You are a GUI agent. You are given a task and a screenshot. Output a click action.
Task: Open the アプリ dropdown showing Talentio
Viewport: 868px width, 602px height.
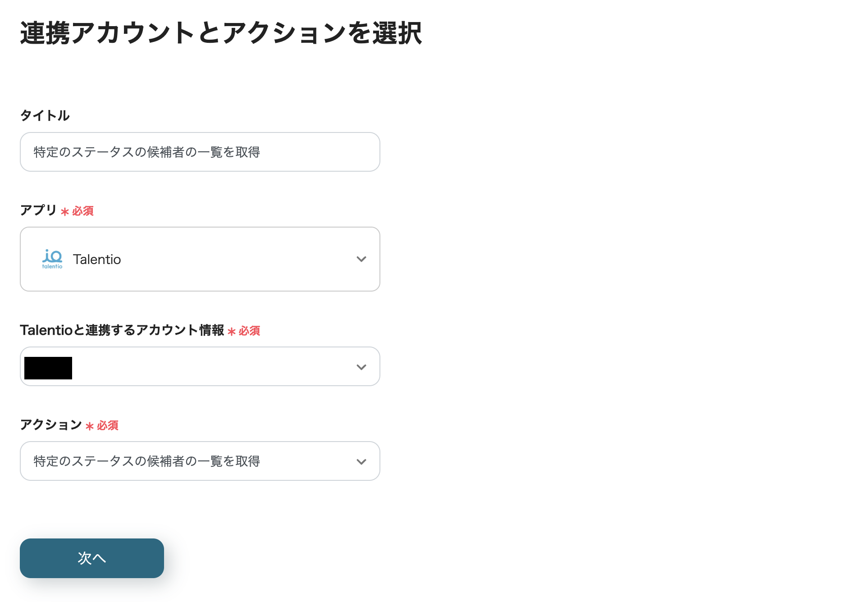click(x=200, y=259)
